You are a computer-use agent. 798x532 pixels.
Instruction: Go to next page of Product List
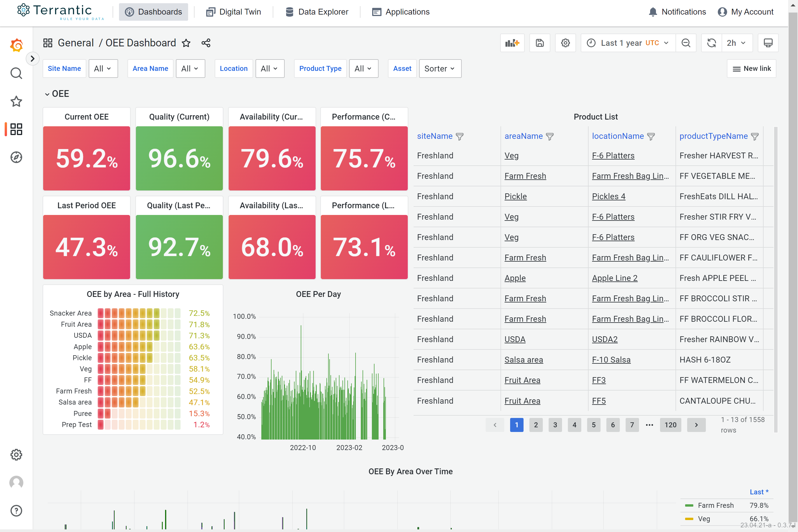(x=696, y=425)
